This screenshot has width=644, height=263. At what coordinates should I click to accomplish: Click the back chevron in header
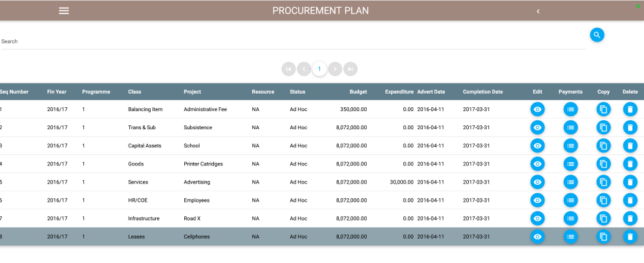point(538,11)
